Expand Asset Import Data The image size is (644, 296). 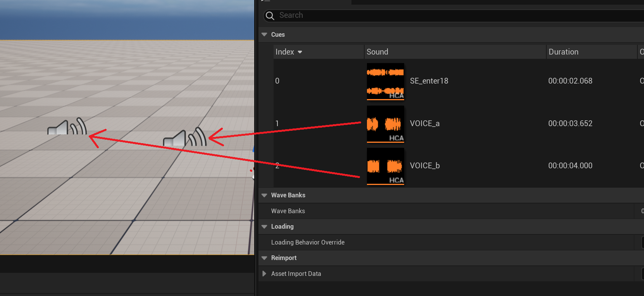(x=264, y=274)
